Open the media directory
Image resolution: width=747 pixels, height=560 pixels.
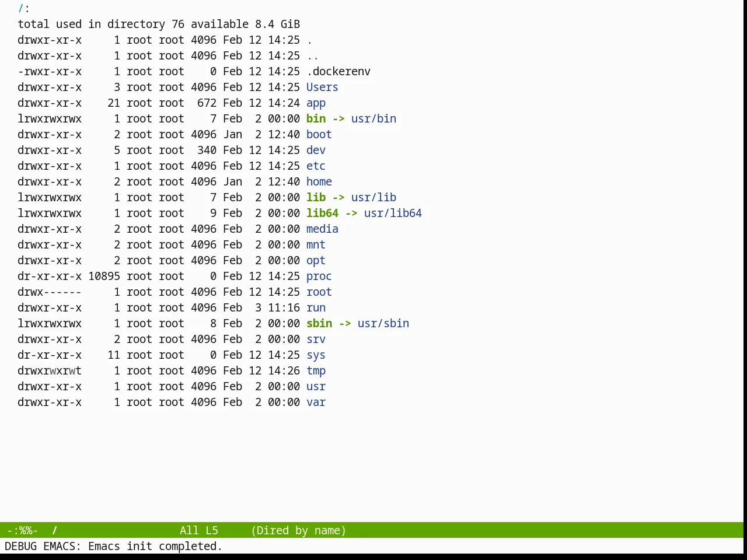[x=322, y=229]
